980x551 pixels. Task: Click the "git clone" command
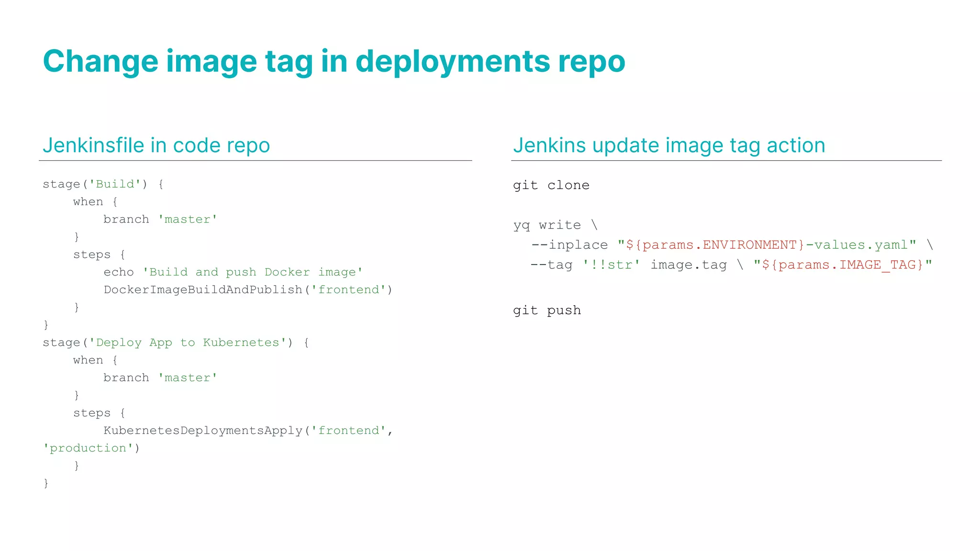[551, 185]
